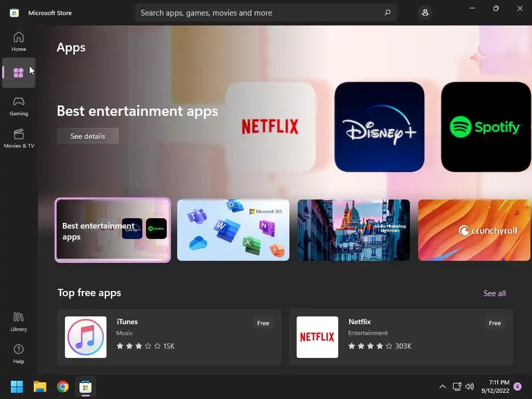
Task: Click the Top free apps heading
Action: (x=89, y=293)
